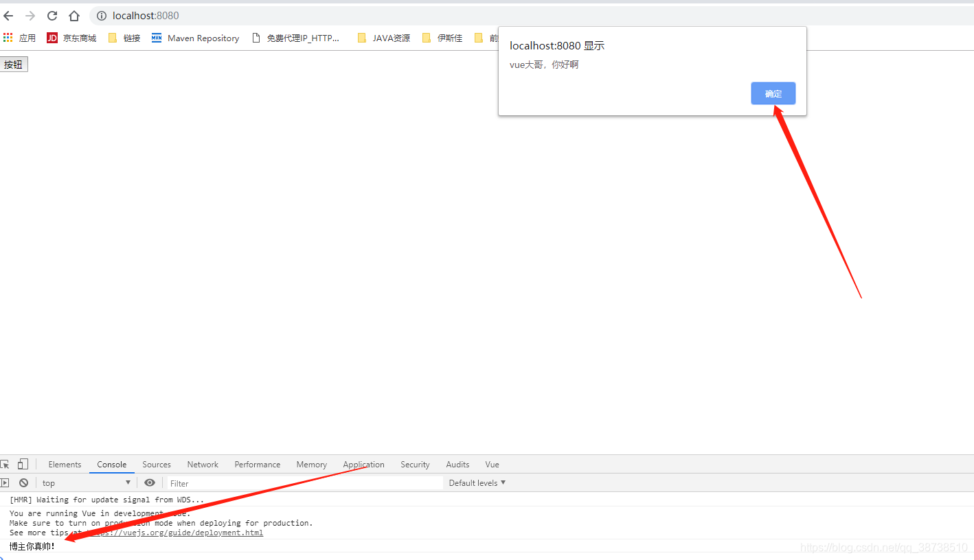The height and width of the screenshot is (560, 974).
Task: Open the Security devtools tab
Action: (x=415, y=465)
